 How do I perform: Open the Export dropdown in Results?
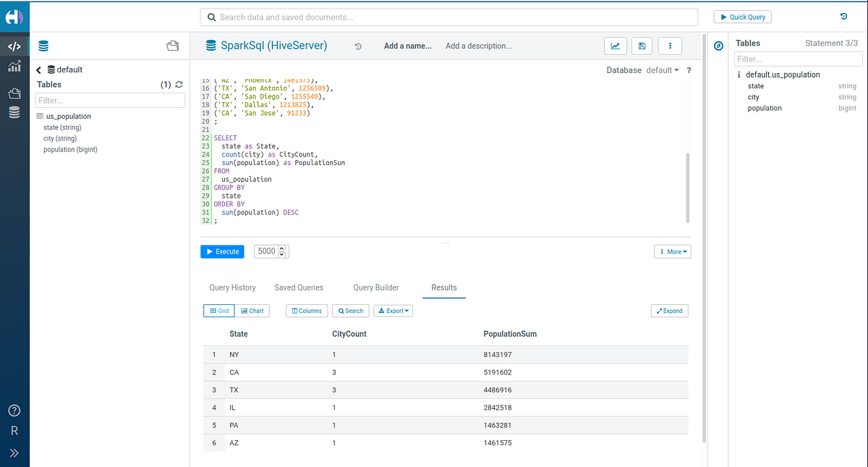[393, 310]
